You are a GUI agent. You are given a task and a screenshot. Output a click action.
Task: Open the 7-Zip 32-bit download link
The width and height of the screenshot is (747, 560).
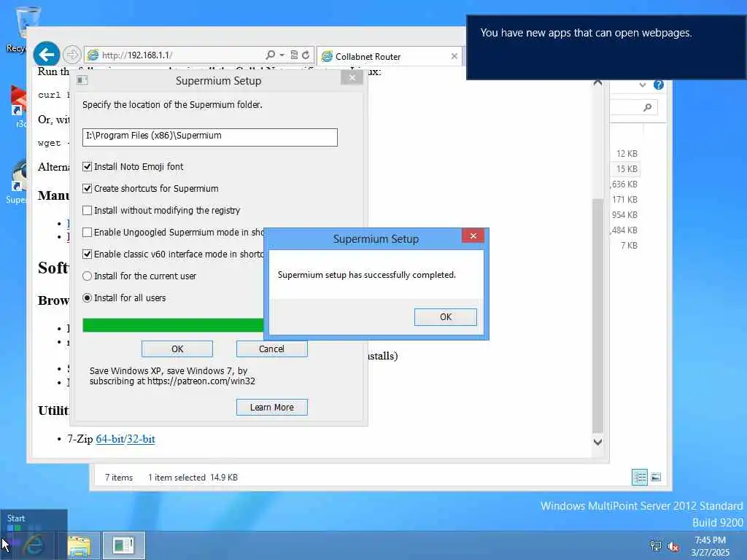[x=141, y=439]
